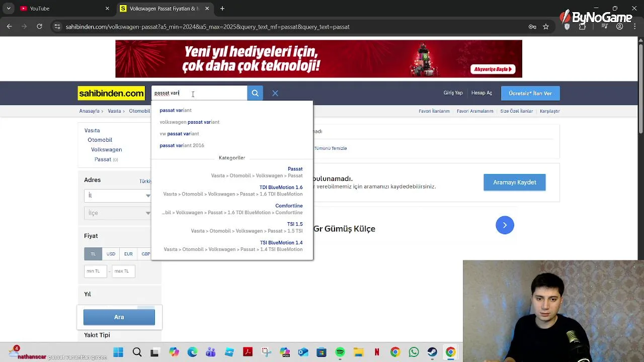The image size is (644, 362).
Task: Open Microsoft Teams from the taskbar
Action: [211, 352]
